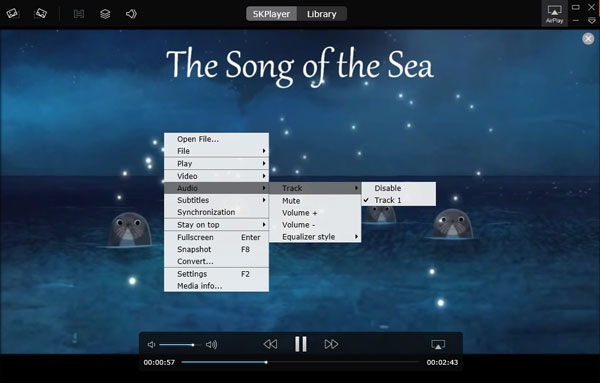
Task: Toggle Mute in Audio submenu
Action: pos(315,201)
